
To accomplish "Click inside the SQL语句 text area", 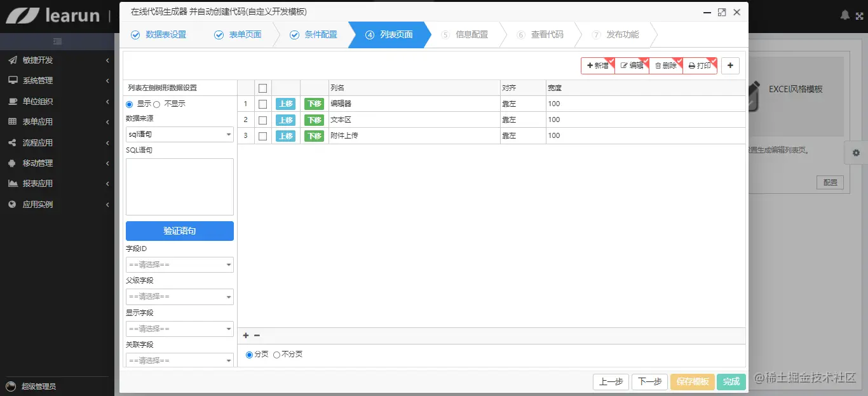I will click(x=179, y=186).
